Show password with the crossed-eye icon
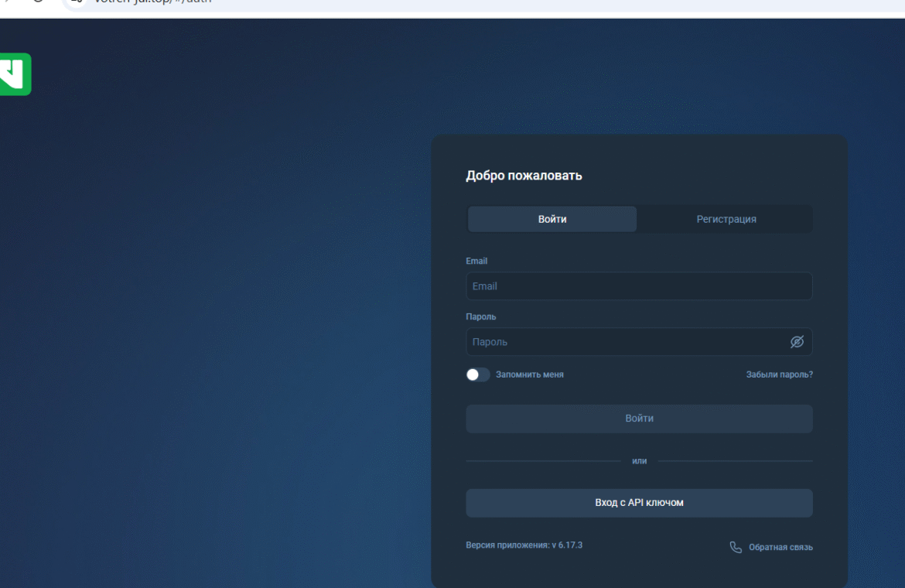This screenshot has height=588, width=905. point(797,342)
